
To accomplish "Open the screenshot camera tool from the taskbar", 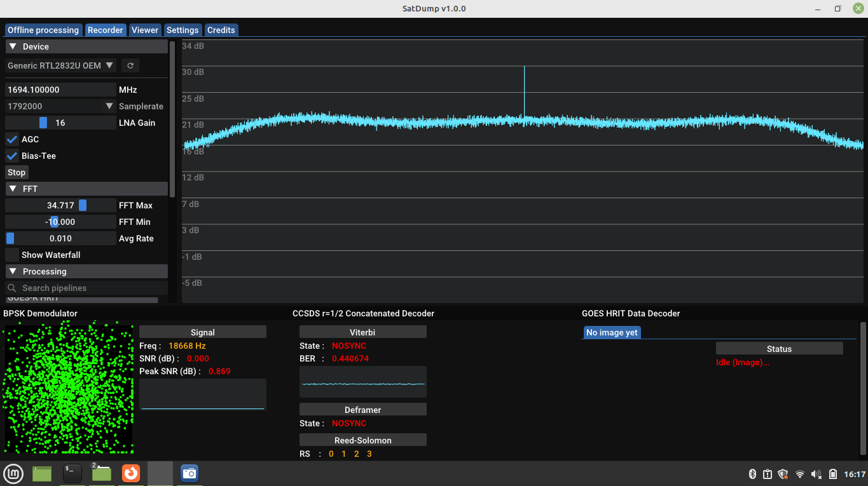I will (189, 473).
